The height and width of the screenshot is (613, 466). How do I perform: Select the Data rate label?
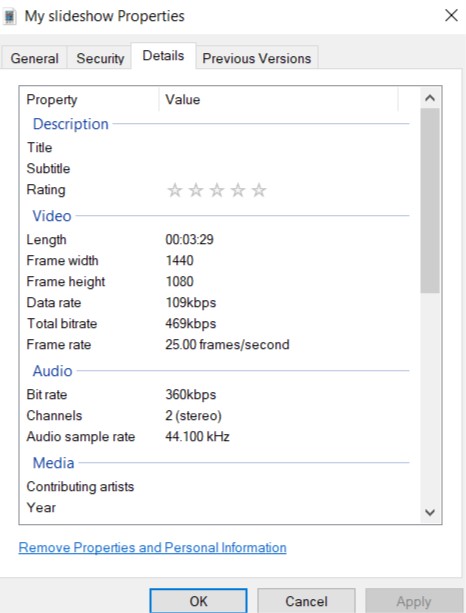coord(54,303)
